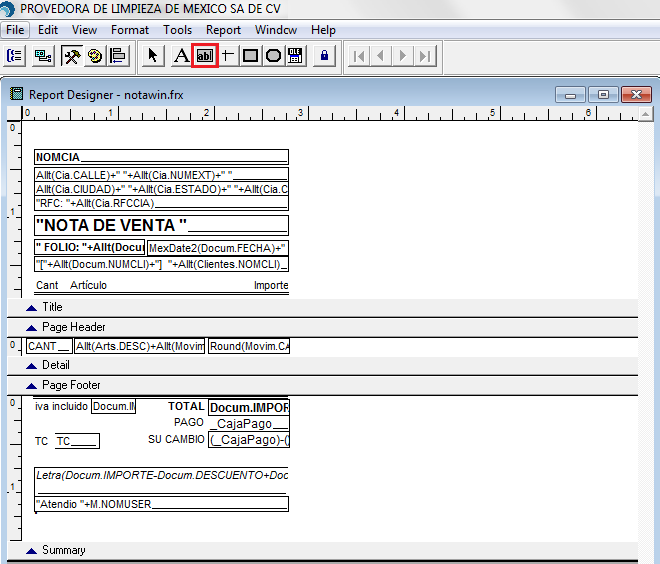
Task: Open the Report menu
Action: (x=223, y=30)
